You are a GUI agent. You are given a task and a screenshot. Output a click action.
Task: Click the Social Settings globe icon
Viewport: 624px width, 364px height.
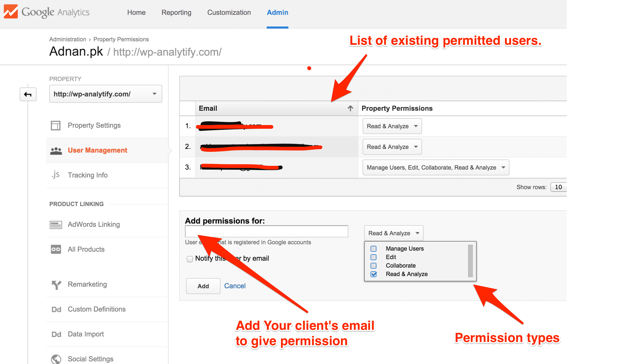[x=56, y=359]
